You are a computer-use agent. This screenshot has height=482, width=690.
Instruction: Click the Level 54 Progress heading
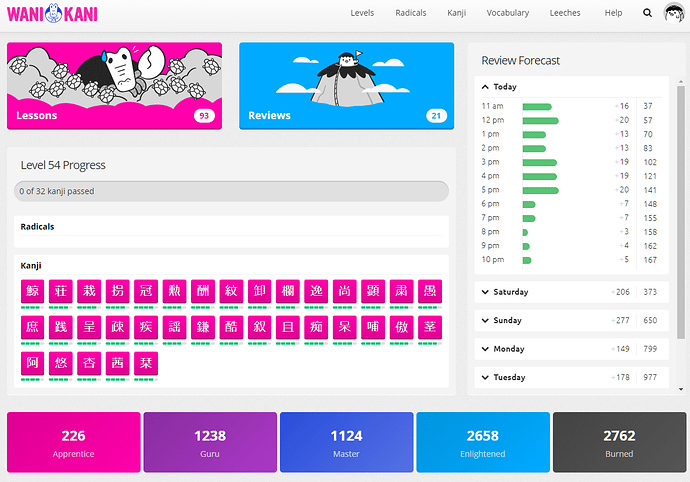(63, 165)
